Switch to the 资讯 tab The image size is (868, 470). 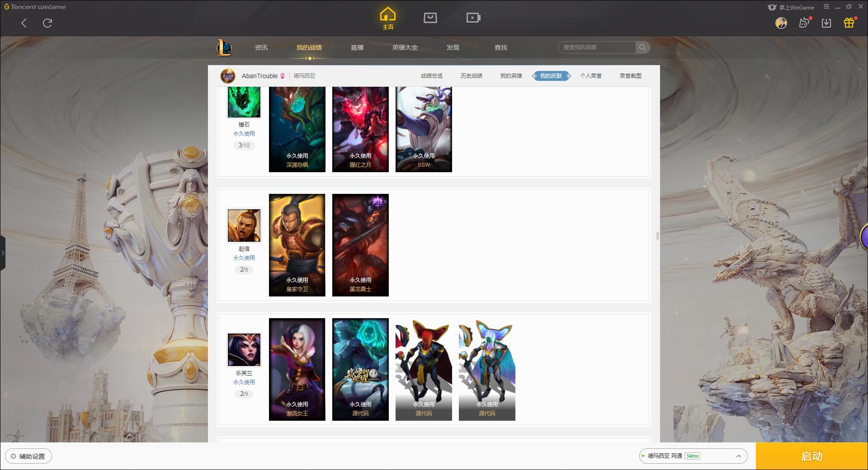click(x=261, y=47)
